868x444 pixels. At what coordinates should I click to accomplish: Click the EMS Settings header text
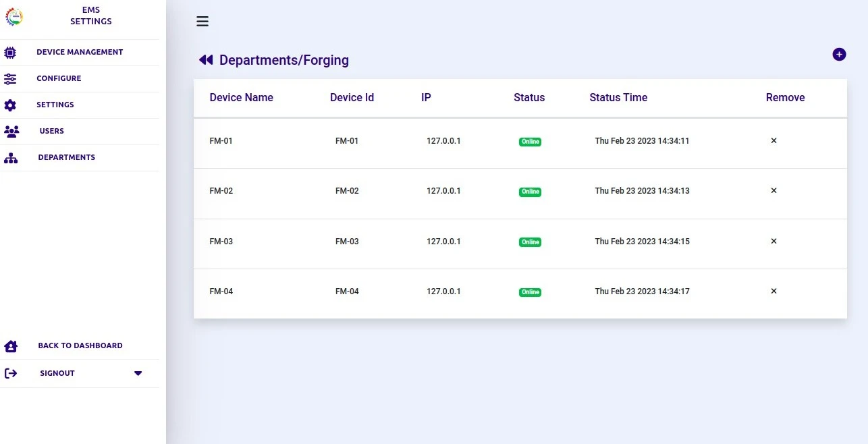click(x=91, y=16)
